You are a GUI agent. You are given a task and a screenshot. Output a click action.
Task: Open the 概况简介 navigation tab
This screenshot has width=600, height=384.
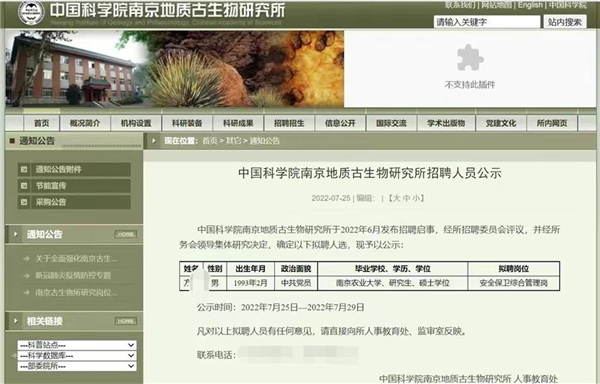pyautogui.click(x=85, y=123)
